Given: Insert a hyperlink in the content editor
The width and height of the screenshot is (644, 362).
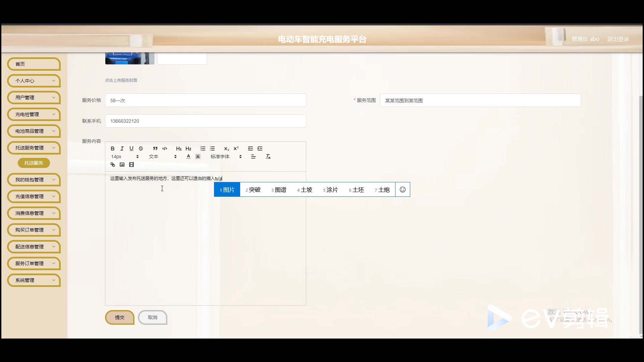Looking at the screenshot, I should point(112,165).
